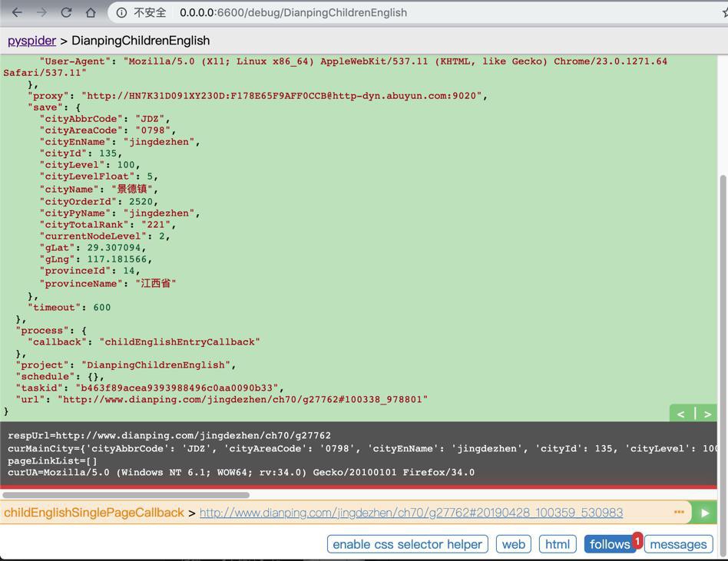The width and height of the screenshot is (728, 561).
Task: Go back in browser history
Action: coord(17,12)
